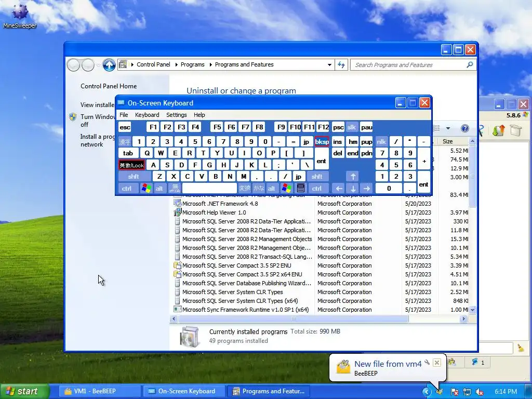Toggle the right ctrl key
Viewport: 532px width, 399px height.
pyautogui.click(x=317, y=188)
